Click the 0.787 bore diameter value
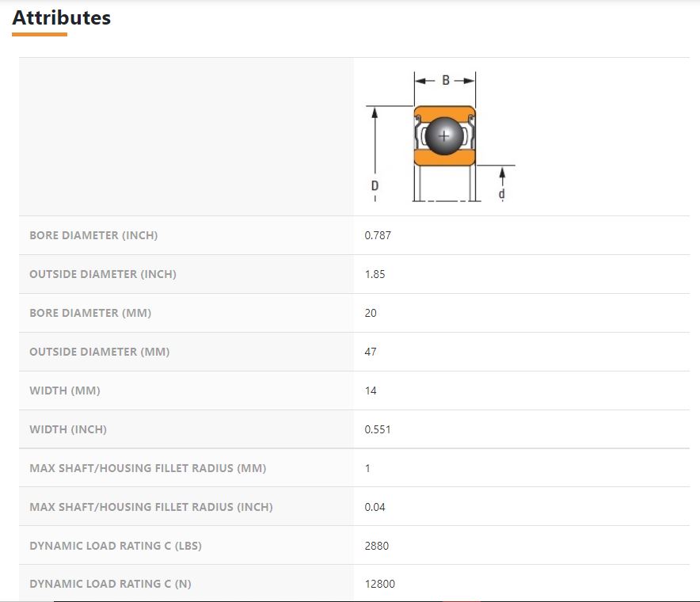 click(x=378, y=235)
